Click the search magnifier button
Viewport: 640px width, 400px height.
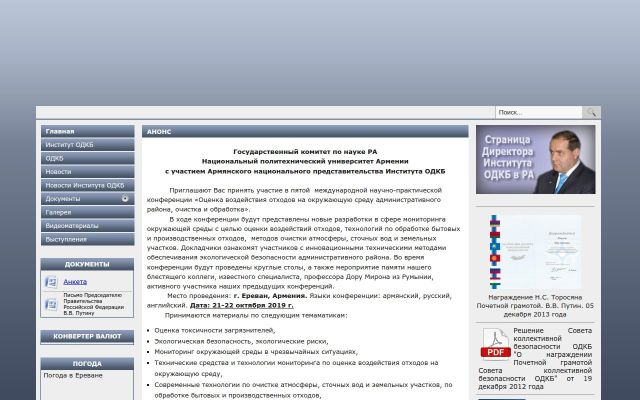coord(591,112)
